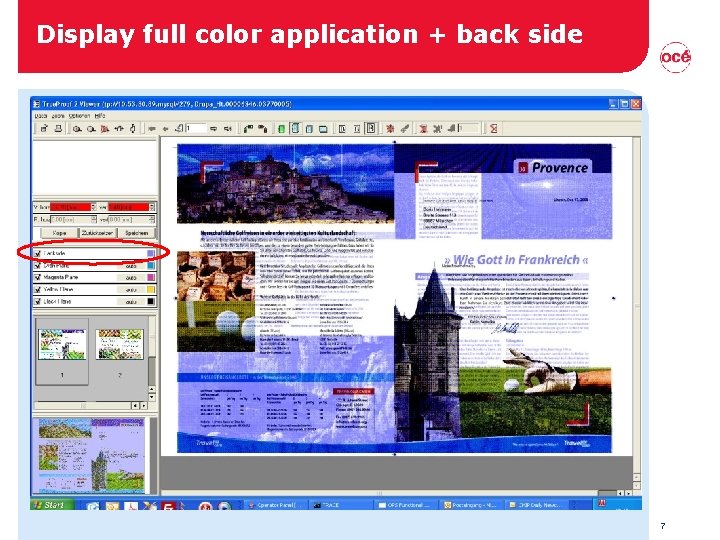Toggle the Cyan Plane checkbox
Viewport: 720px width, 540px height.
(x=38, y=265)
